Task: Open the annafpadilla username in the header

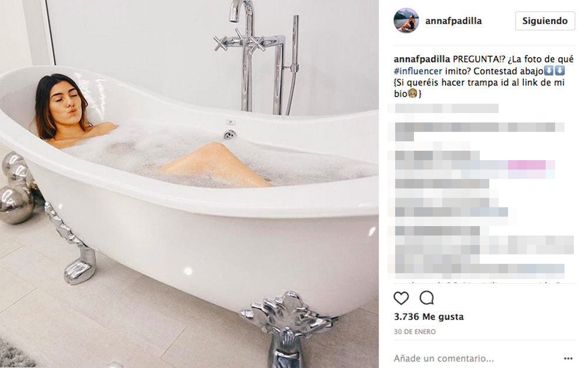Action: (x=453, y=21)
